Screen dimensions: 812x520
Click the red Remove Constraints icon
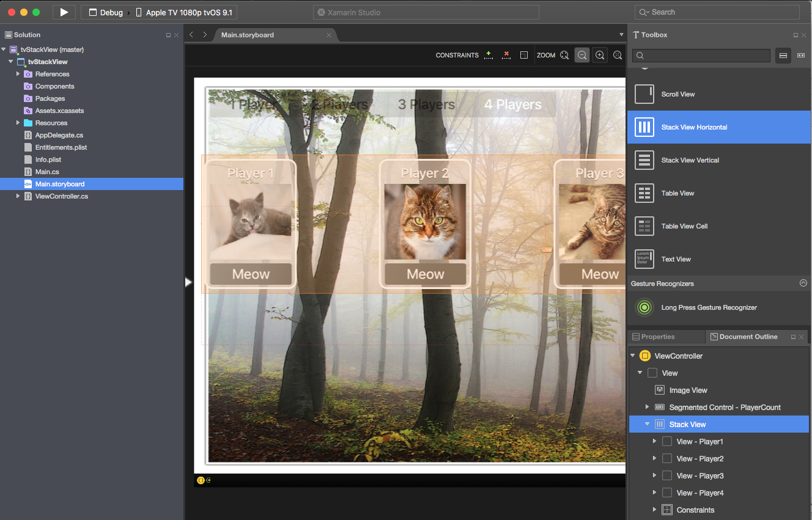[x=506, y=55]
